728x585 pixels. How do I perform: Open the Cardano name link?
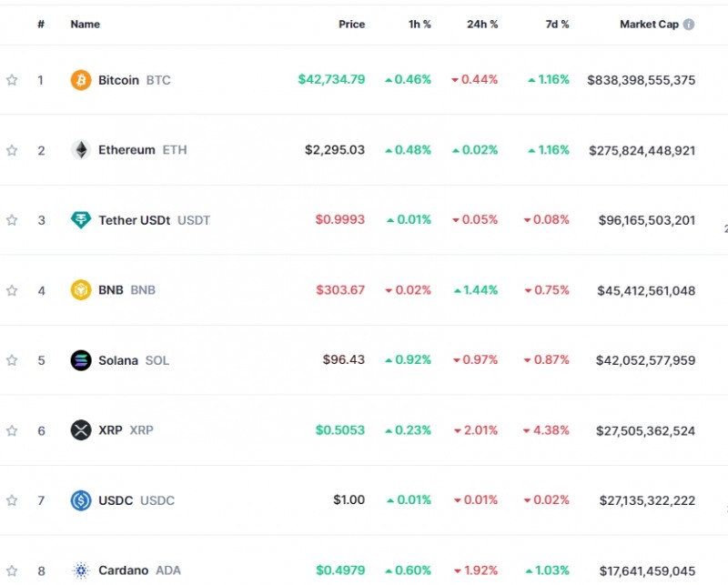tap(123, 570)
